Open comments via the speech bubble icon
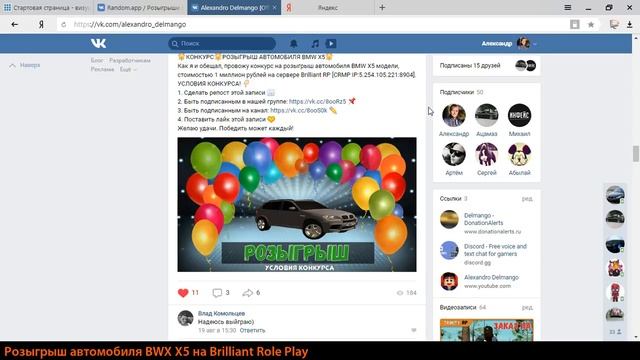This screenshot has height=360, width=640. click(217, 293)
